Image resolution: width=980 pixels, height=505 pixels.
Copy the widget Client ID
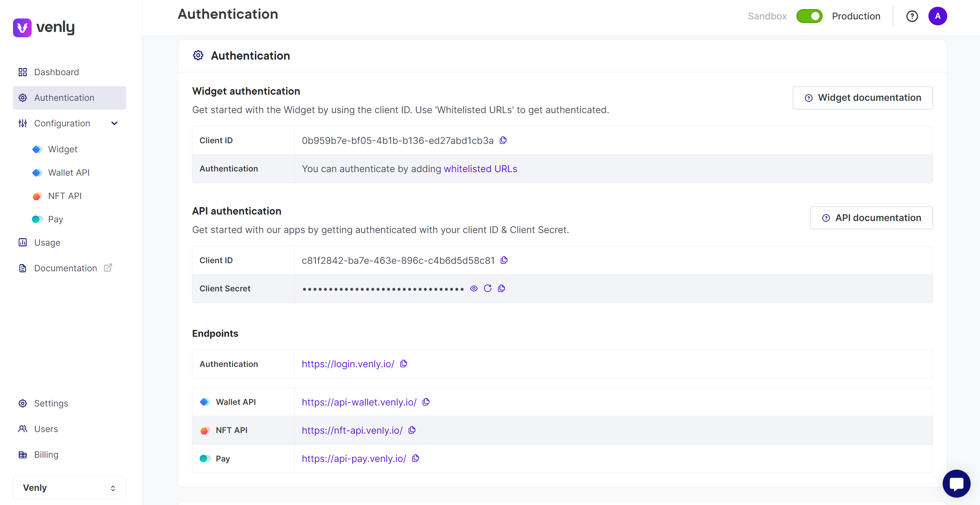[503, 140]
